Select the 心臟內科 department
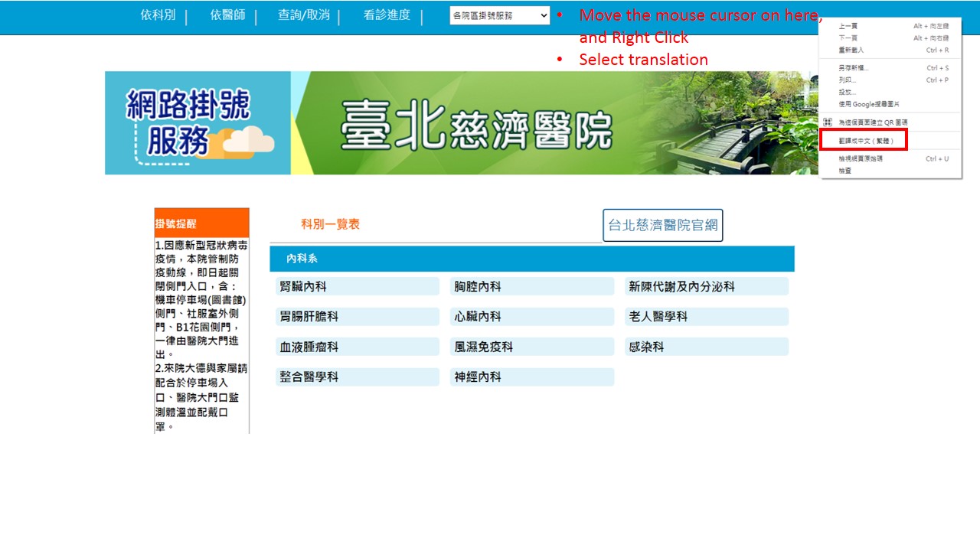The width and height of the screenshot is (980, 551). point(532,316)
